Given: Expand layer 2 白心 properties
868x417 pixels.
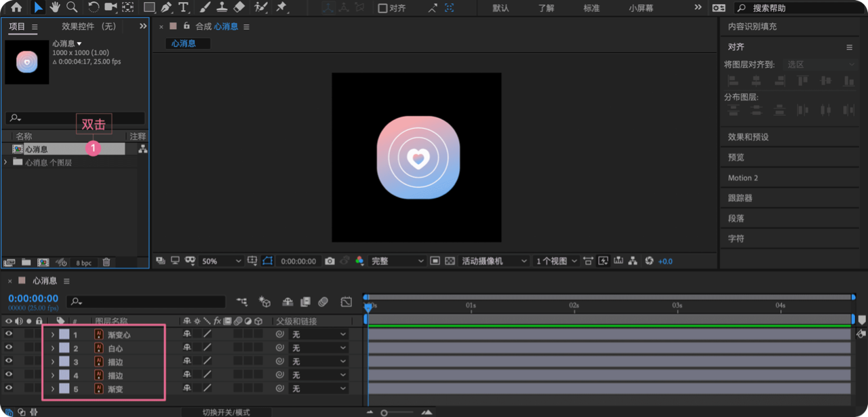Looking at the screenshot, I should click(x=53, y=349).
